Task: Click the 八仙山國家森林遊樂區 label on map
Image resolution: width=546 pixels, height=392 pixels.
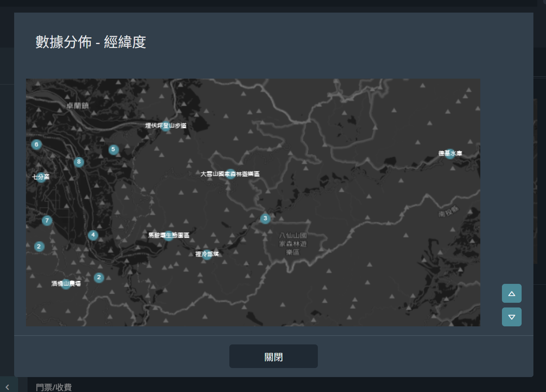Action: (x=293, y=244)
